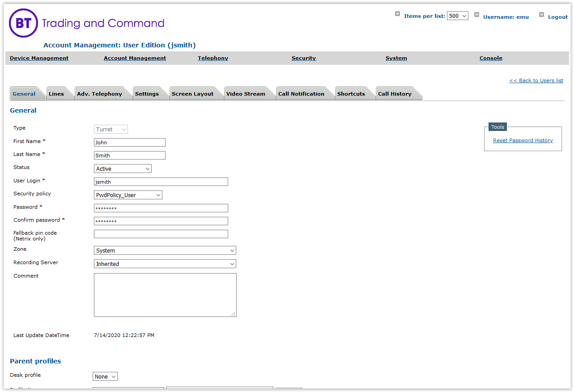Image resolution: width=574 pixels, height=392 pixels.
Task: Click the First Name field containing John
Action: [x=130, y=143]
